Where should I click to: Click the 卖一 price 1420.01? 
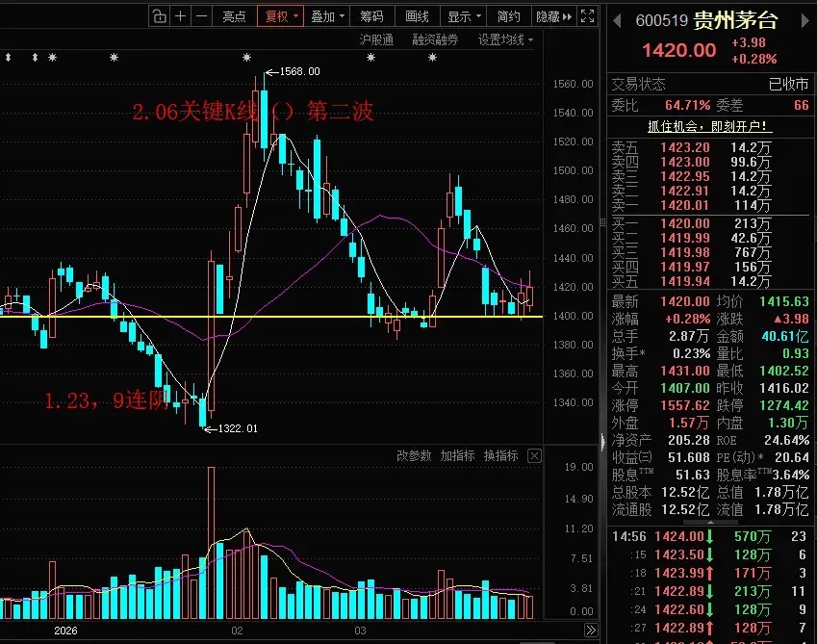pos(684,206)
